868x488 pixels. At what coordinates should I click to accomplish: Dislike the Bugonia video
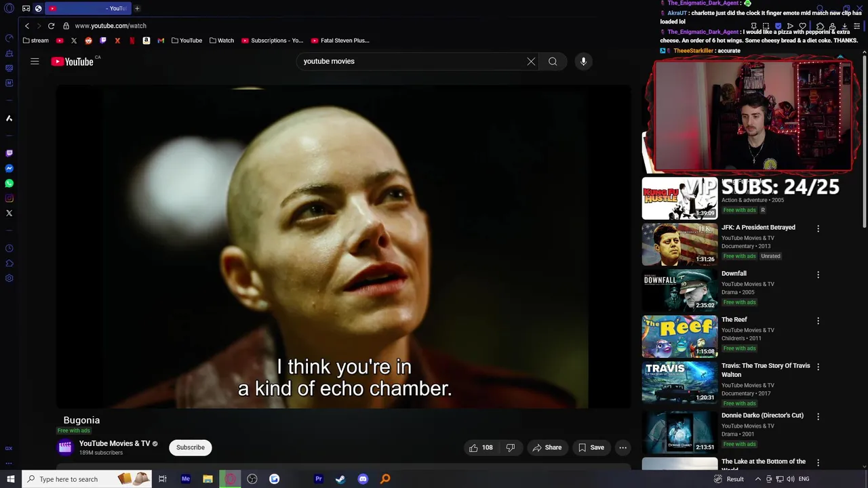pyautogui.click(x=511, y=447)
